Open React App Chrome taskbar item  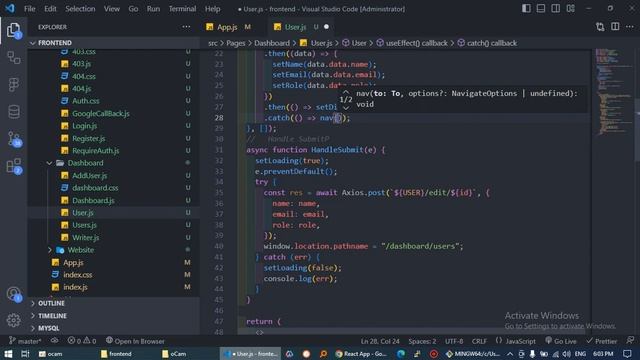tap(361, 353)
